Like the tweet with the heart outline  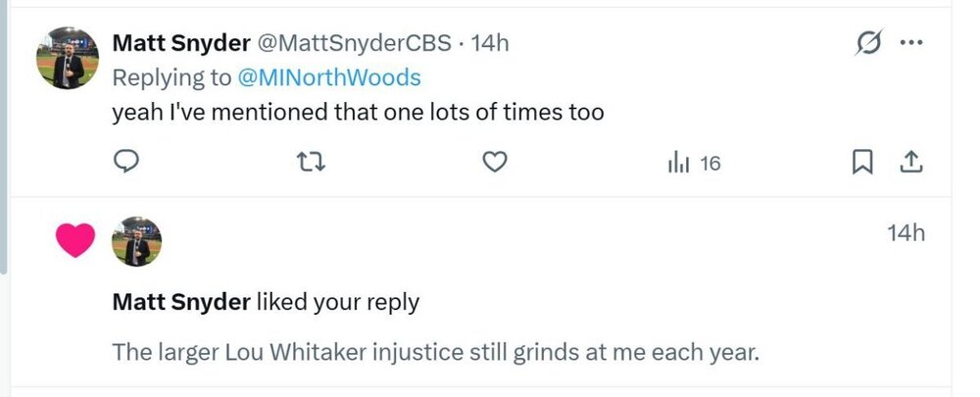pos(496,163)
